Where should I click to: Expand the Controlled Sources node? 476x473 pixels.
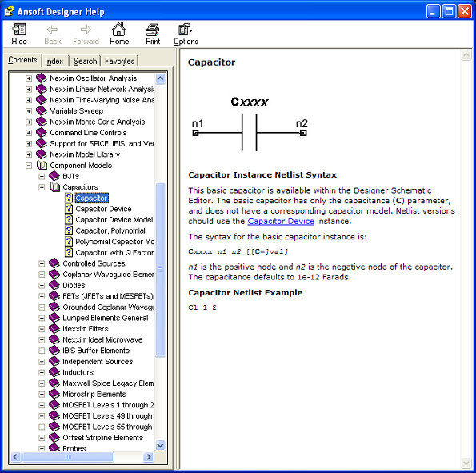[x=42, y=263]
